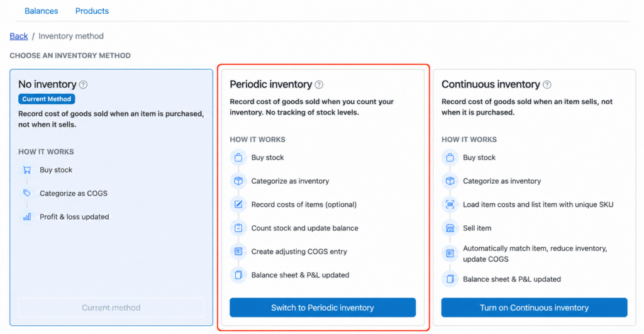The width and height of the screenshot is (644, 334).
Task: Click the bar chart icon for Profit & loss
Action: click(27, 217)
